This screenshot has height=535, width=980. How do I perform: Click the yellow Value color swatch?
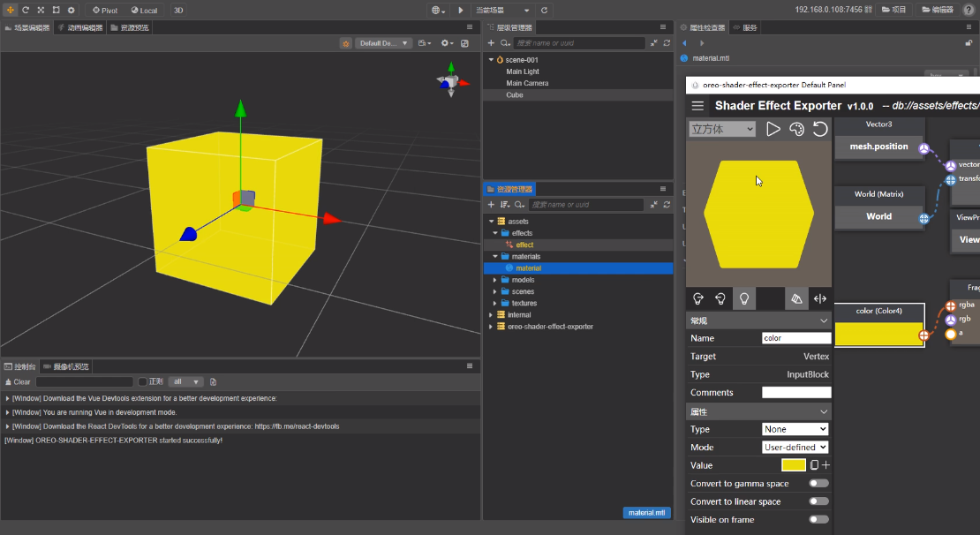coord(793,465)
